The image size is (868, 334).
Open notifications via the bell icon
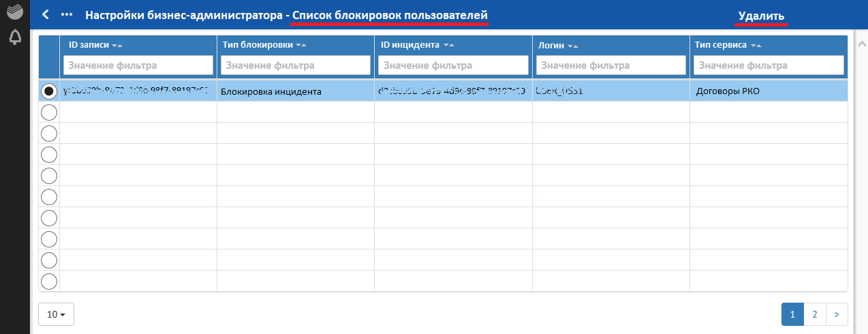coord(14,38)
